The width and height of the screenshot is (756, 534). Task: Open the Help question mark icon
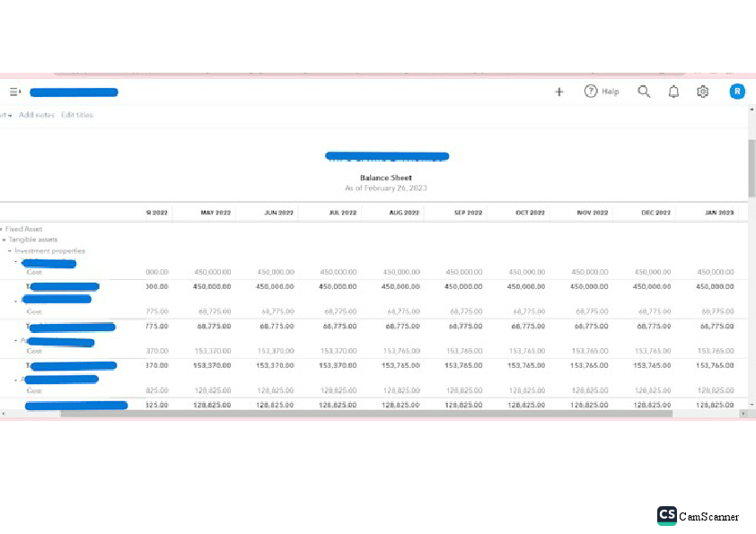pos(591,91)
